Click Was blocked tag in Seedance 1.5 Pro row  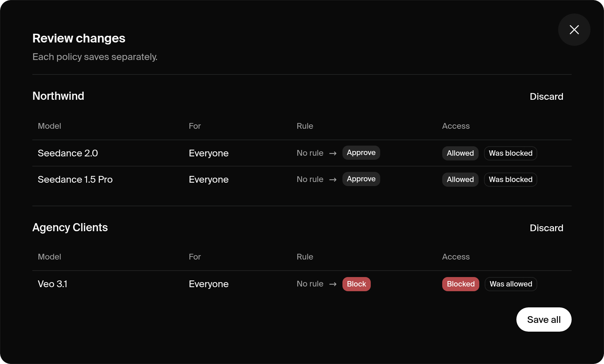point(510,180)
